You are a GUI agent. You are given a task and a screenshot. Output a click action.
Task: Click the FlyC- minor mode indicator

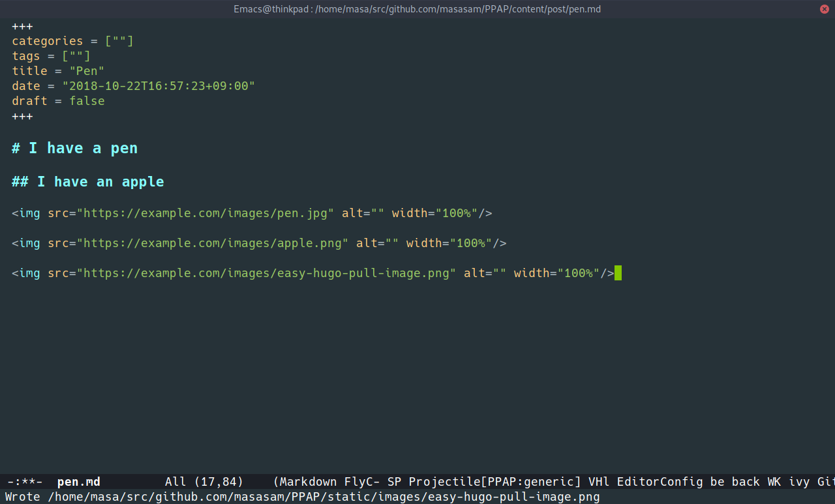[362, 482]
